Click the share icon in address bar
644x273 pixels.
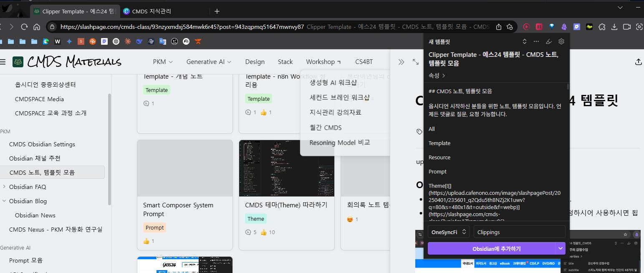(x=499, y=27)
